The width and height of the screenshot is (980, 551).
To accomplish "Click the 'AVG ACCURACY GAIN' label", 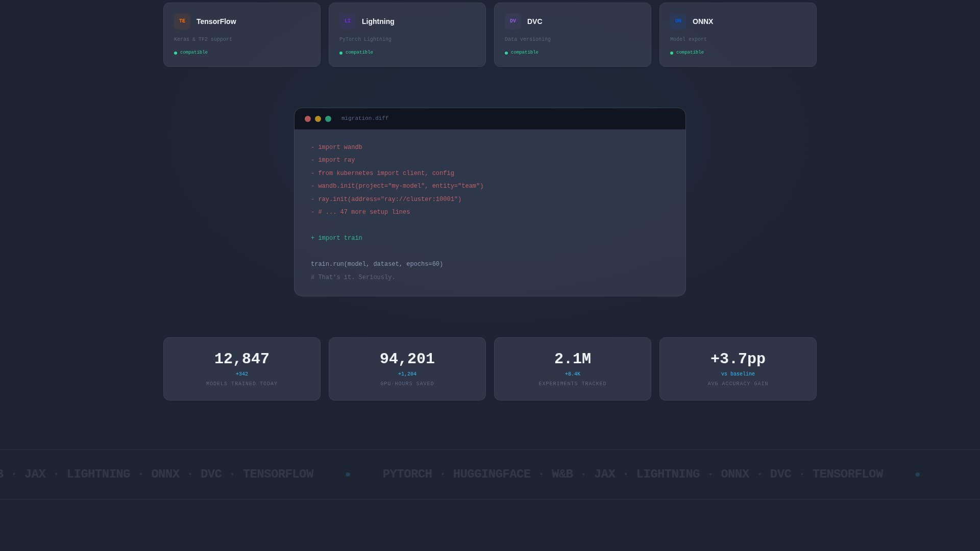I will point(738,384).
